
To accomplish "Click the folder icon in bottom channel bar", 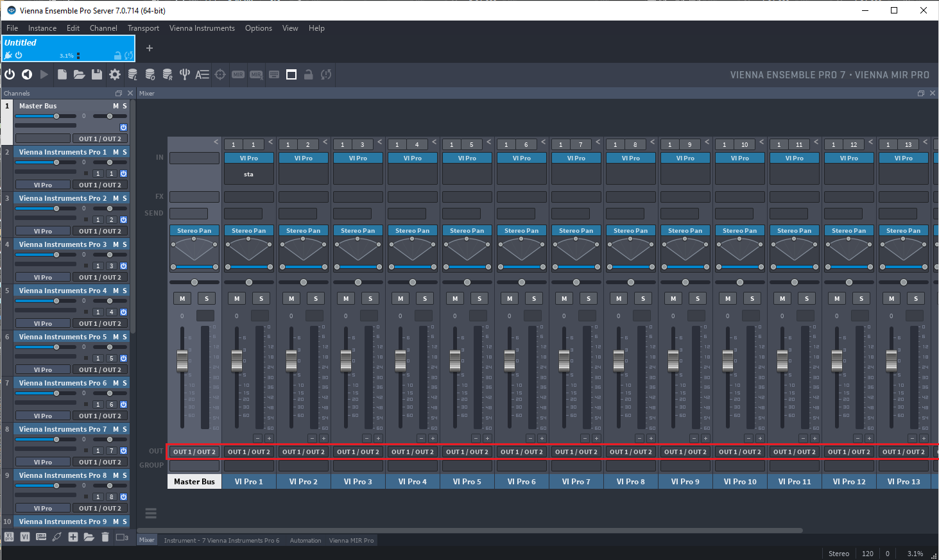I will 89,537.
